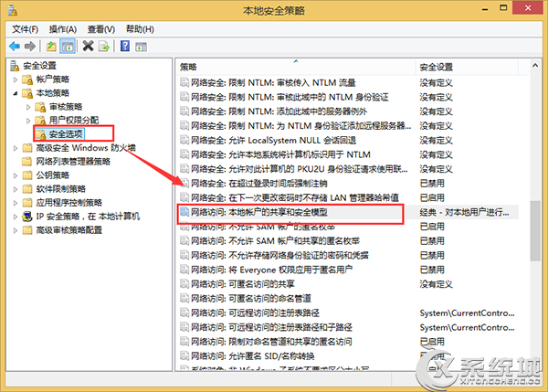Click the 安全设置 root node icon
This screenshot has width=548, height=392.
click(15, 66)
